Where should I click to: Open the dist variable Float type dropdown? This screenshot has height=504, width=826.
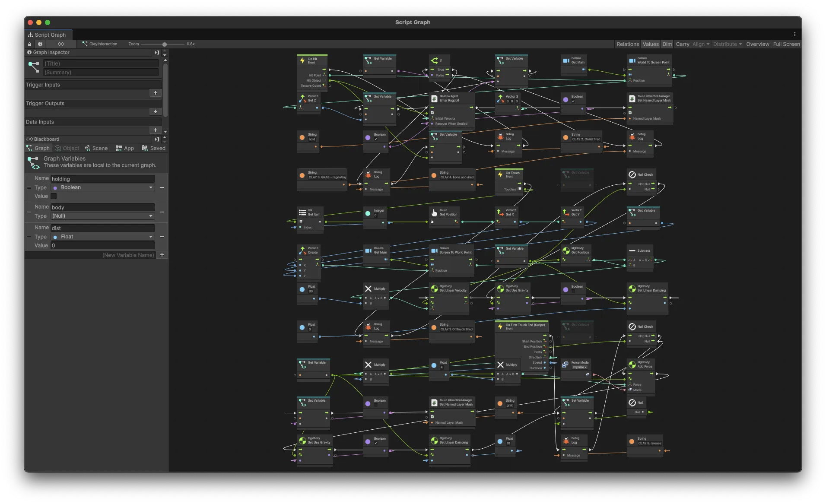(x=102, y=237)
